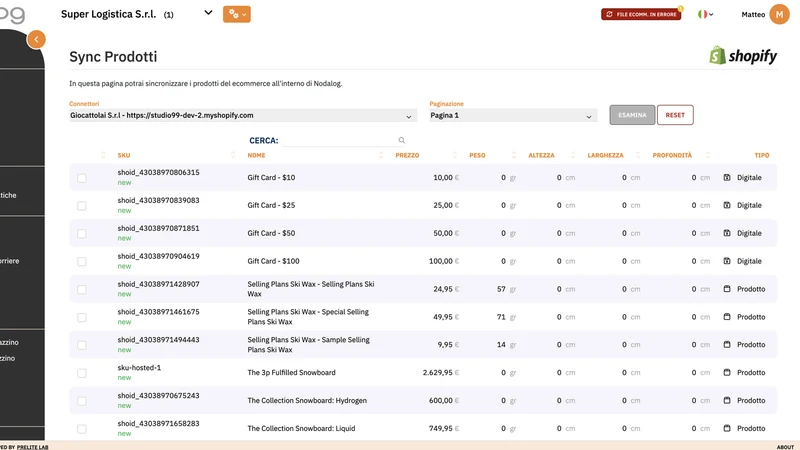Check the shoid_43038971428907 row checkbox
The width and height of the screenshot is (800, 450).
coord(82,289)
